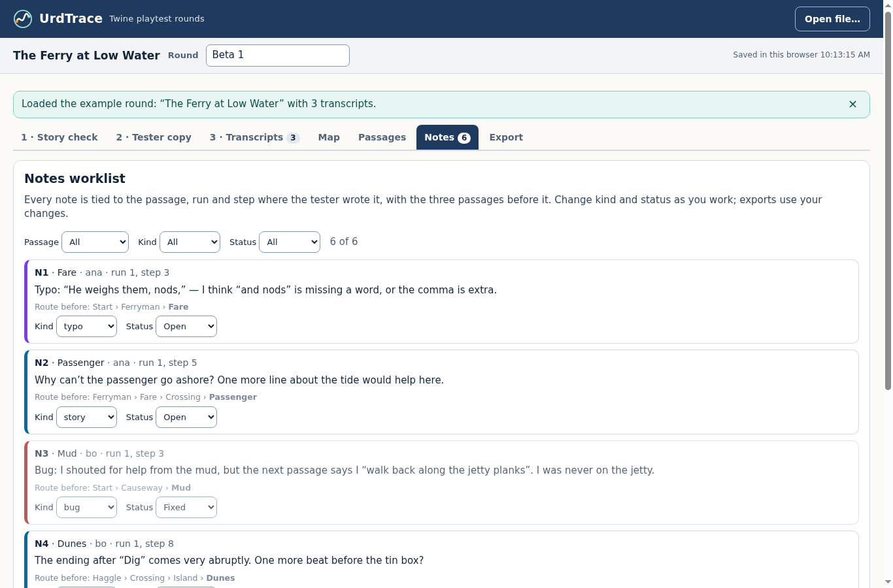Switch to the Tester copy tab
Viewport: 893px width, 588px height.
[x=154, y=137]
